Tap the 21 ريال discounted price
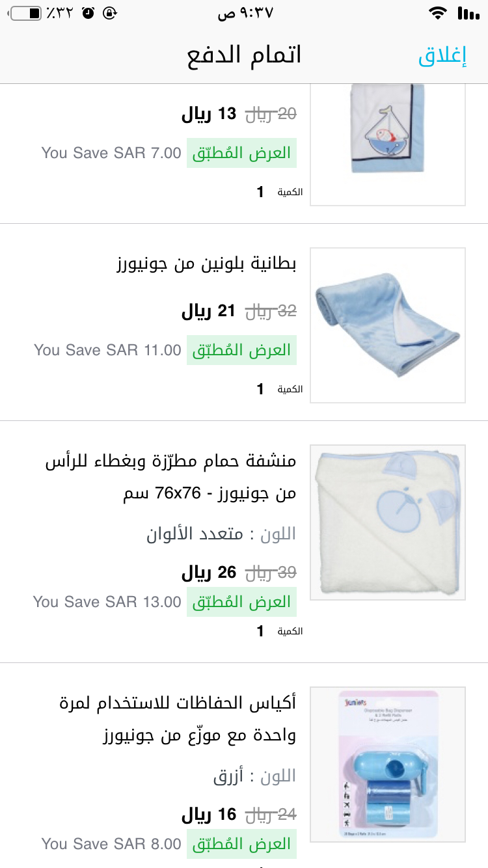This screenshot has height=868, width=488. click(x=208, y=311)
